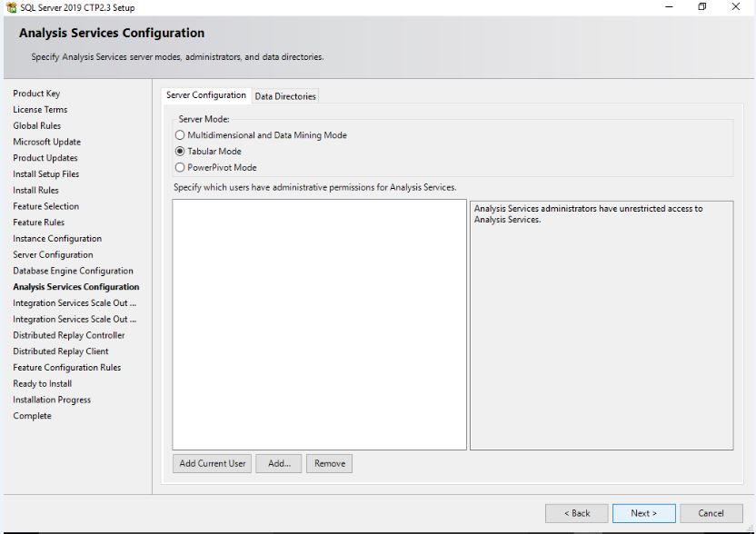Restore down the setup window
Viewport: 756px width, 534px height.
pos(702,6)
